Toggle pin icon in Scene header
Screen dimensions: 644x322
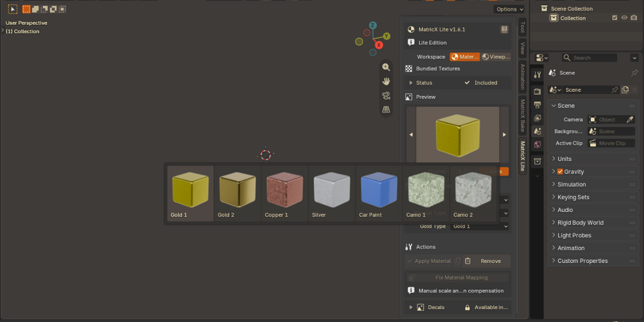pyautogui.click(x=634, y=72)
